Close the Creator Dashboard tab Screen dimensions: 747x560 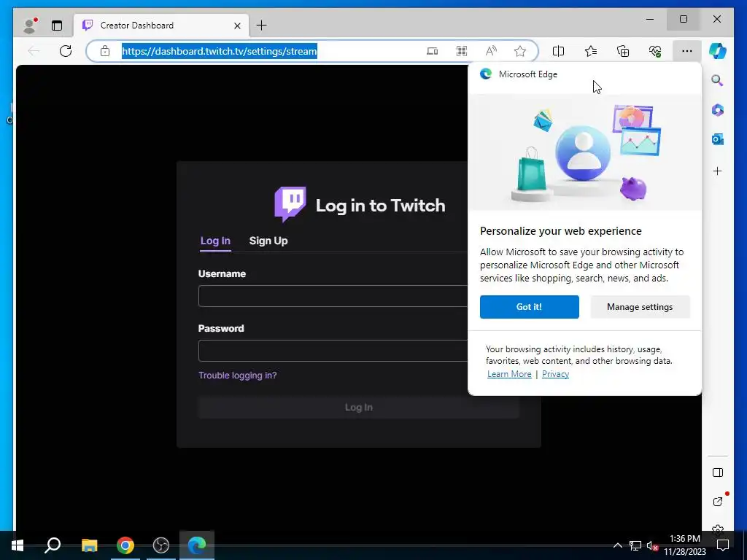[237, 26]
